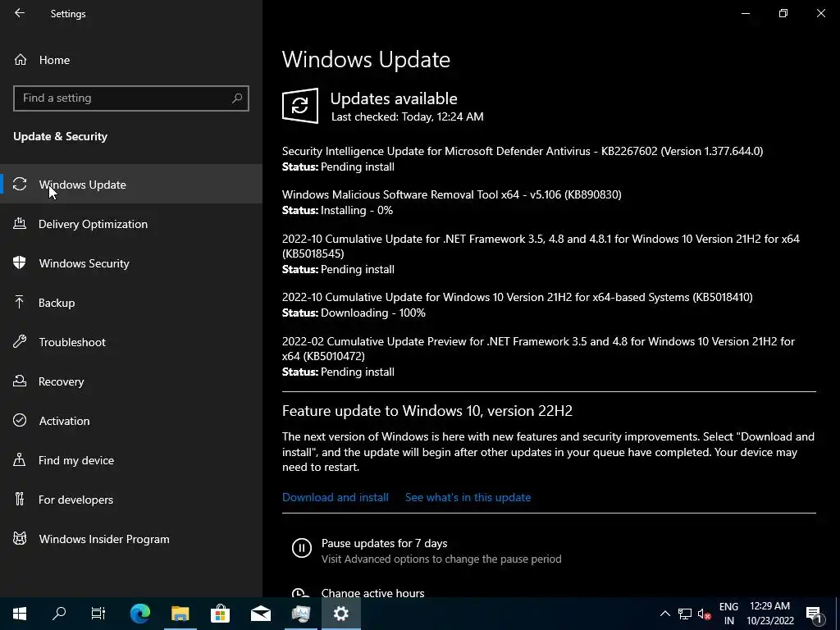Focus the Find a setting search box
The height and width of the screenshot is (630, 840).
[131, 98]
